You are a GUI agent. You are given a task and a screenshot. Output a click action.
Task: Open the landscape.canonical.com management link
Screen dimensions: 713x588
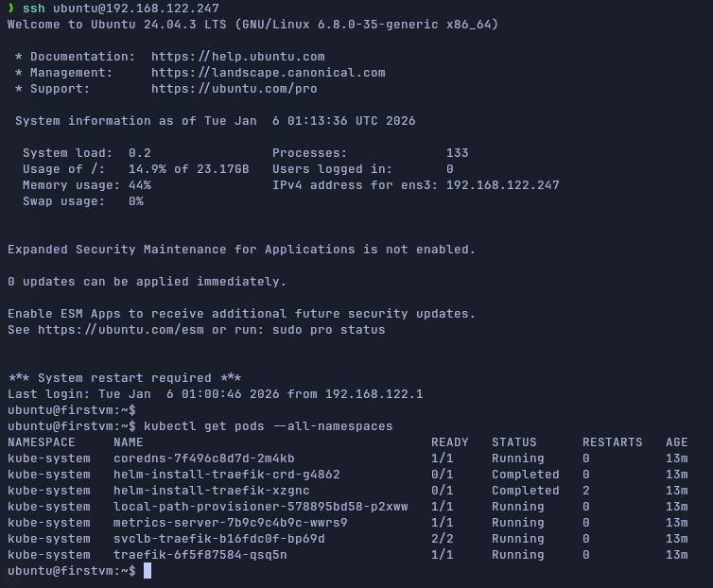tap(268, 73)
